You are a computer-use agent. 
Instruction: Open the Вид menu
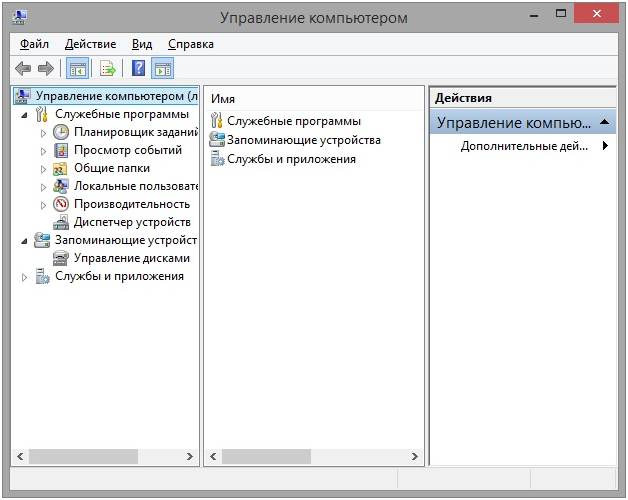(x=142, y=44)
